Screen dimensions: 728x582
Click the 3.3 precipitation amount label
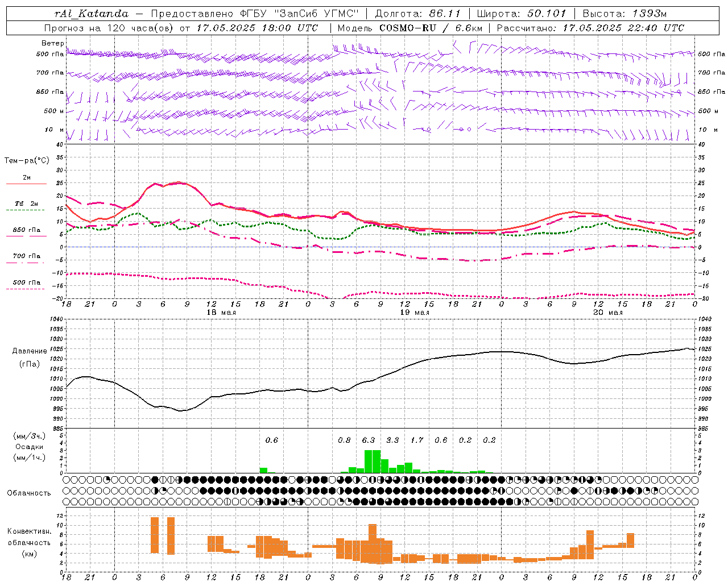coord(392,440)
